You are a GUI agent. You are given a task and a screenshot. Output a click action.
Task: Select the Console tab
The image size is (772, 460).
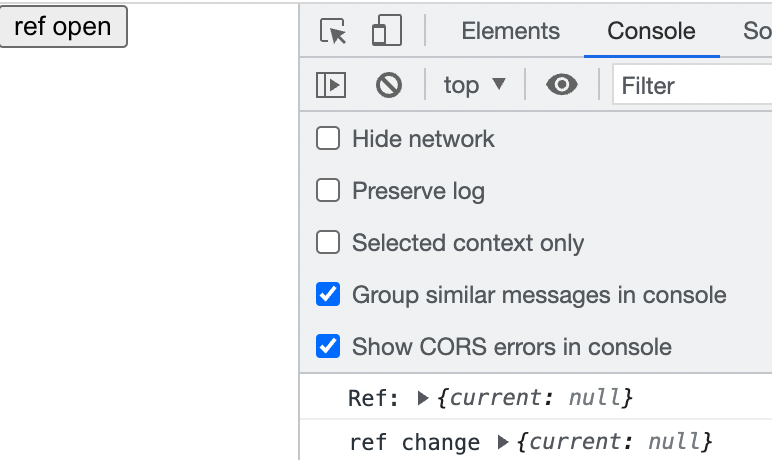(651, 32)
